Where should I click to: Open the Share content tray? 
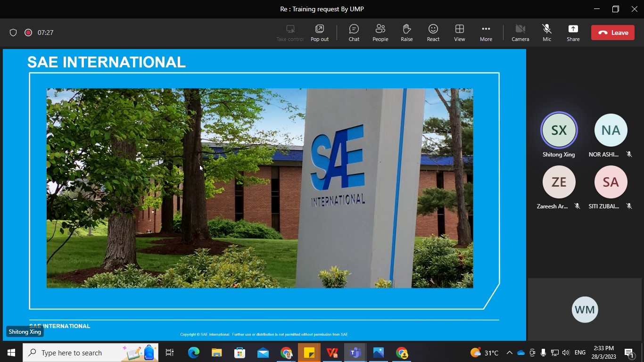click(x=573, y=33)
